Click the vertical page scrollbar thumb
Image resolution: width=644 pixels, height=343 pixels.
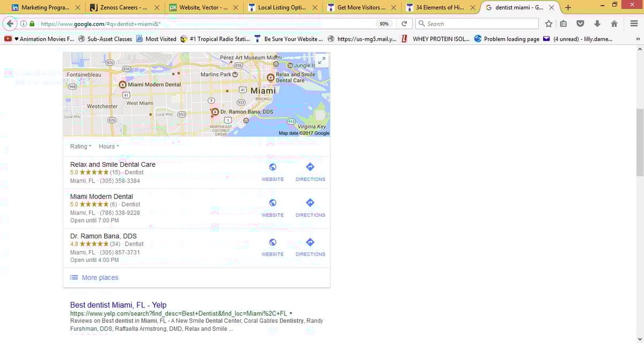click(639, 142)
